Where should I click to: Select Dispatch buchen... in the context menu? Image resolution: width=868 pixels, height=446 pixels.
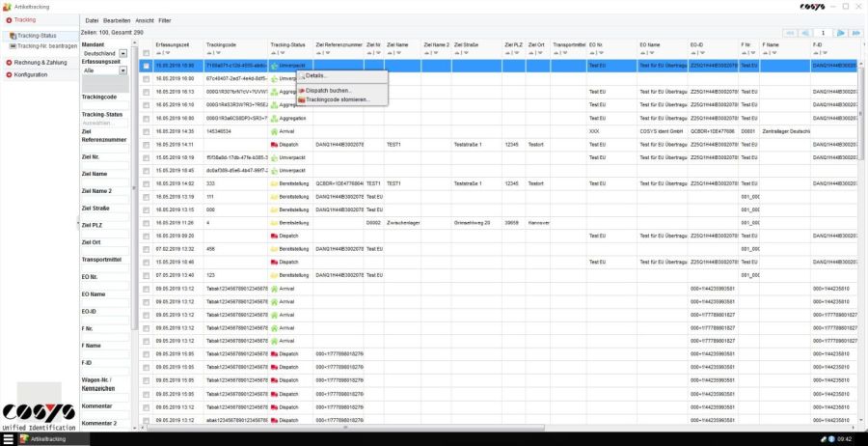(327, 90)
